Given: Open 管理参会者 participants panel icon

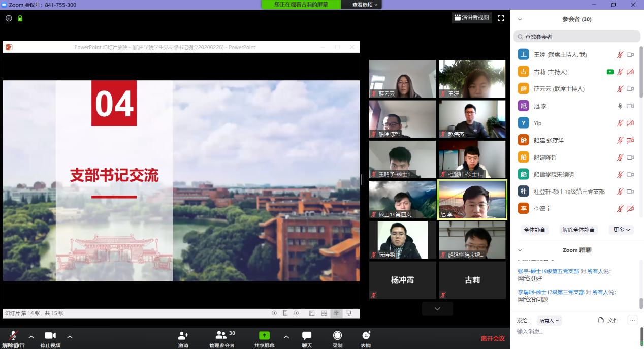Looking at the screenshot, I should click(x=221, y=336).
